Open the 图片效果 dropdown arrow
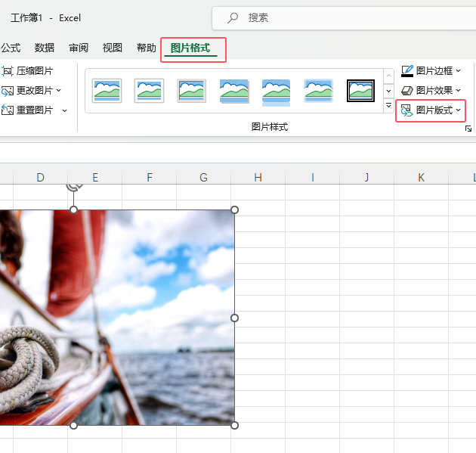 coord(458,91)
